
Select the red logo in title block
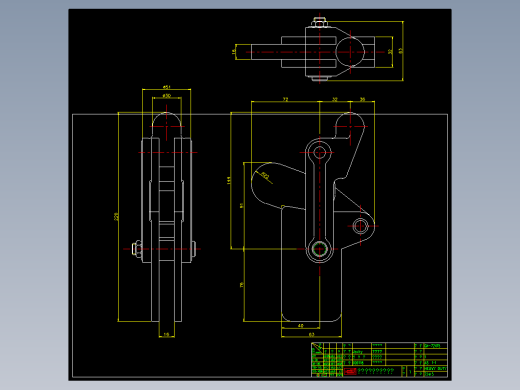tap(350, 371)
